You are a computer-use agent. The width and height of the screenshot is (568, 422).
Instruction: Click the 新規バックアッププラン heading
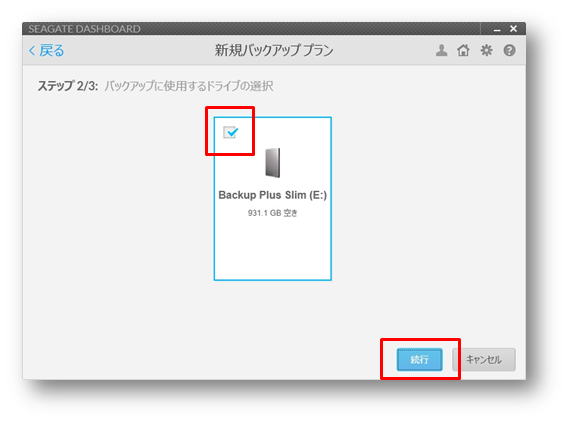click(274, 50)
